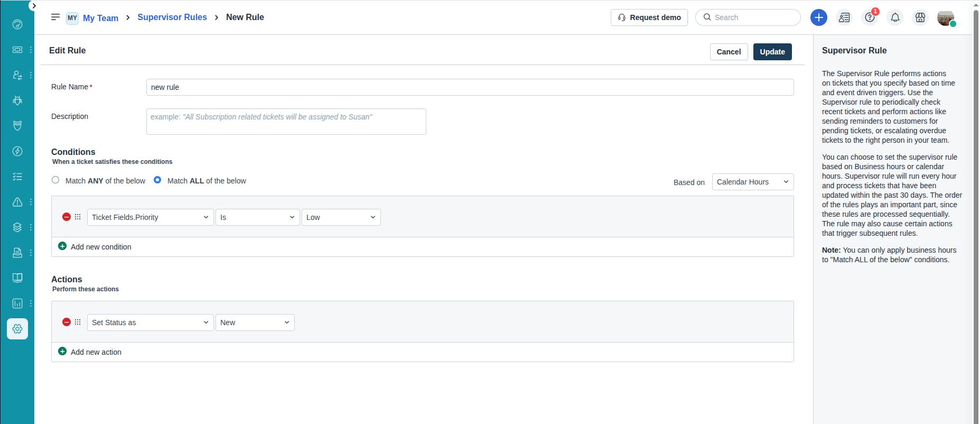This screenshot has height=424, width=980.
Task: Select Match ALL of the below
Action: pyautogui.click(x=157, y=180)
